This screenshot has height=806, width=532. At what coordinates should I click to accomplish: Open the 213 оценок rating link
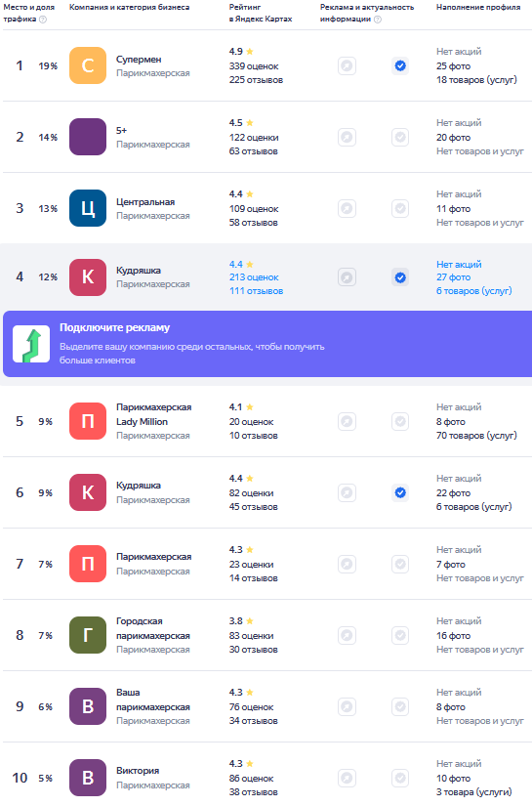[254, 277]
